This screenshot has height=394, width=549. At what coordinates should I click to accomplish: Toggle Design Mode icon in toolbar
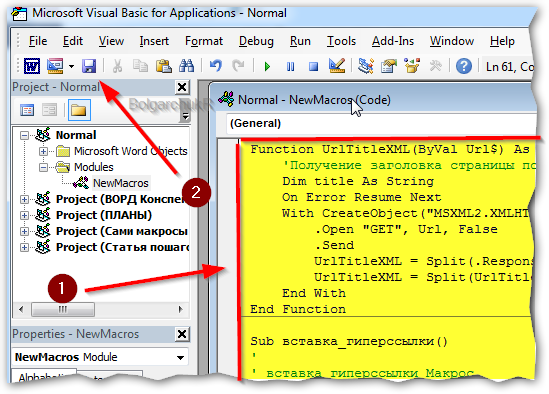(x=337, y=65)
